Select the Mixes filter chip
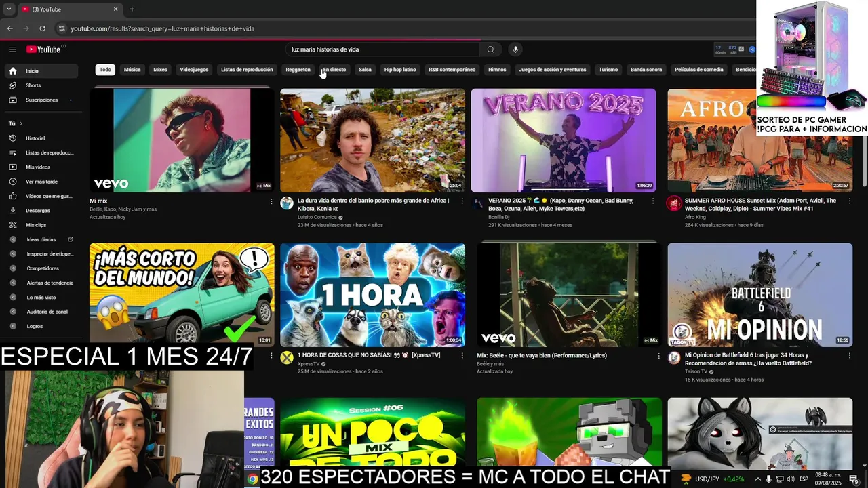 pyautogui.click(x=160, y=70)
